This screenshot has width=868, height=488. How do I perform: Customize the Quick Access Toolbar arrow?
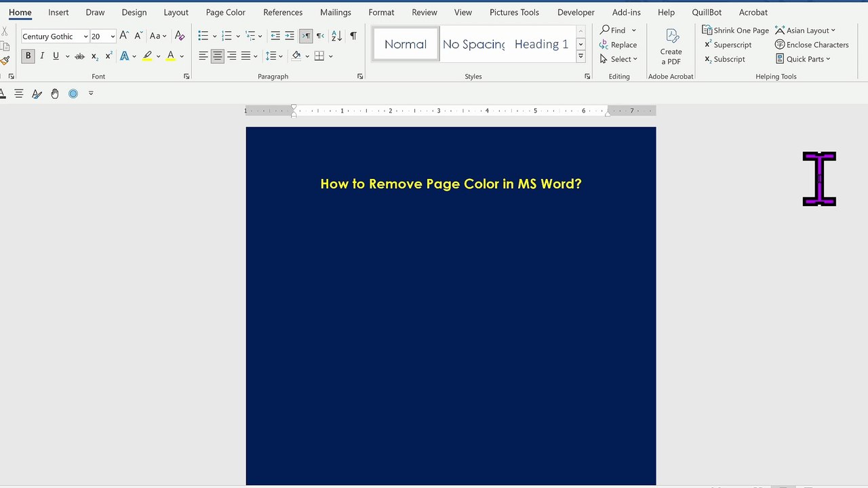(91, 94)
